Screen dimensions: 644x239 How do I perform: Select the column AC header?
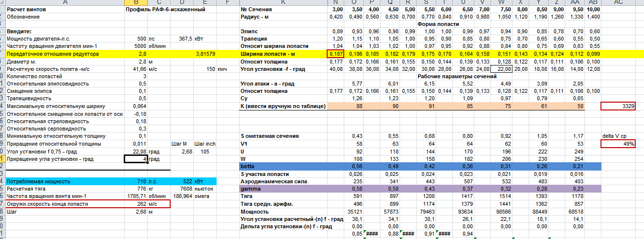[x=618, y=3]
